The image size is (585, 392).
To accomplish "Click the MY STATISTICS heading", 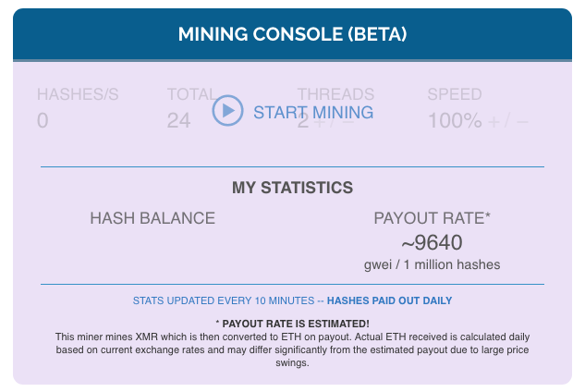I will 292,188.
